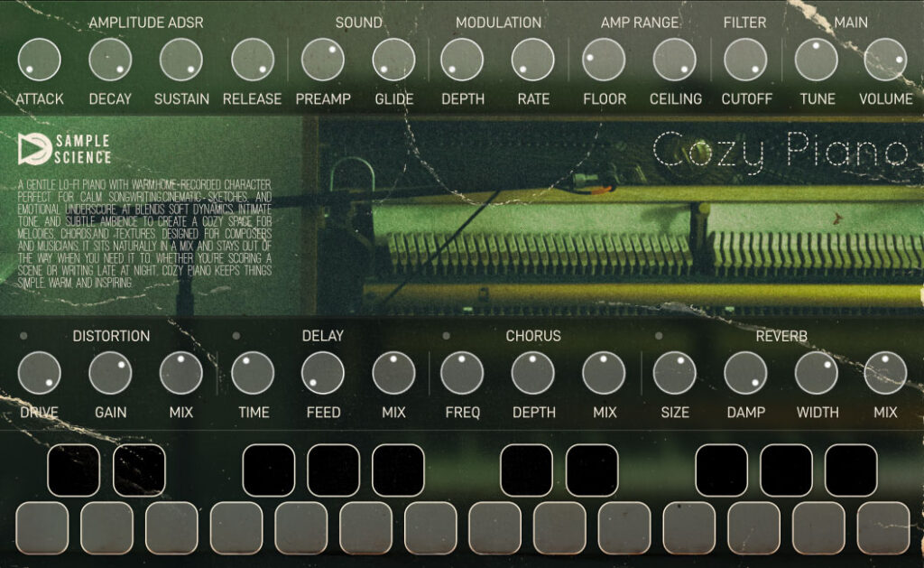Turn the Preamp knob in the Sound section
This screenshot has height=568, width=924.
[x=324, y=61]
